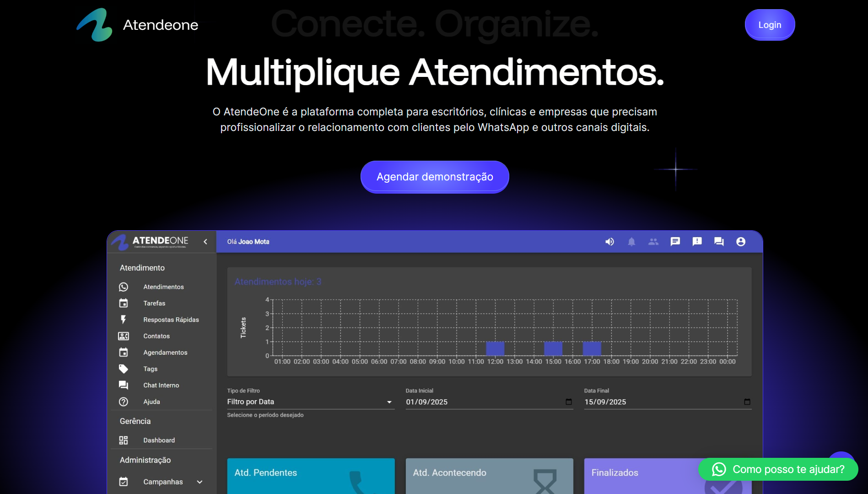Collapse the sidebar with the left arrow
This screenshot has height=494, width=868.
[x=205, y=242]
